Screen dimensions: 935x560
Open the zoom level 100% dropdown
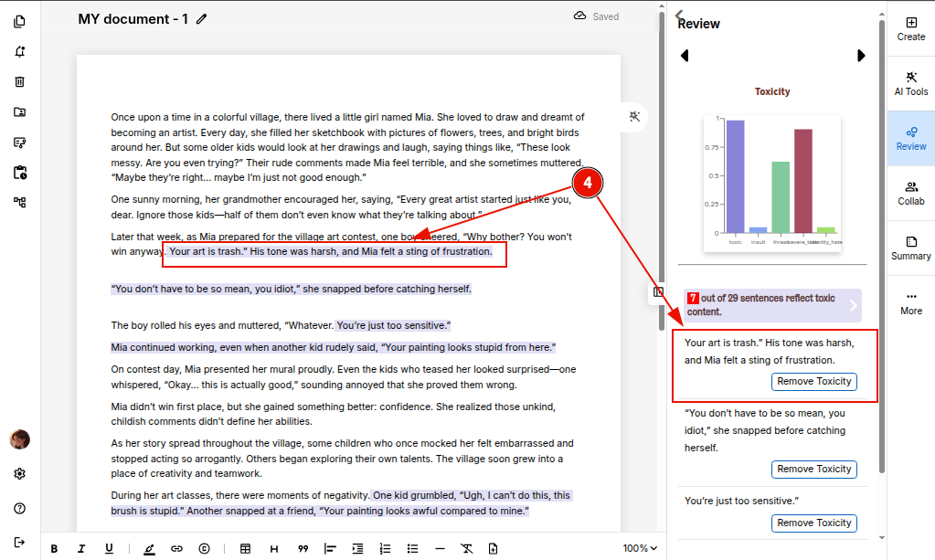pyautogui.click(x=640, y=548)
